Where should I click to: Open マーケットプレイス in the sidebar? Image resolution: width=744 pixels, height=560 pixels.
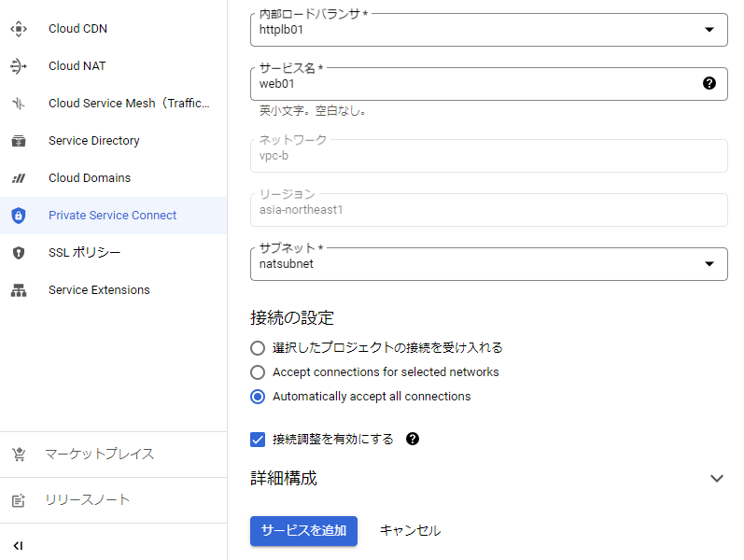pyautogui.click(x=99, y=455)
